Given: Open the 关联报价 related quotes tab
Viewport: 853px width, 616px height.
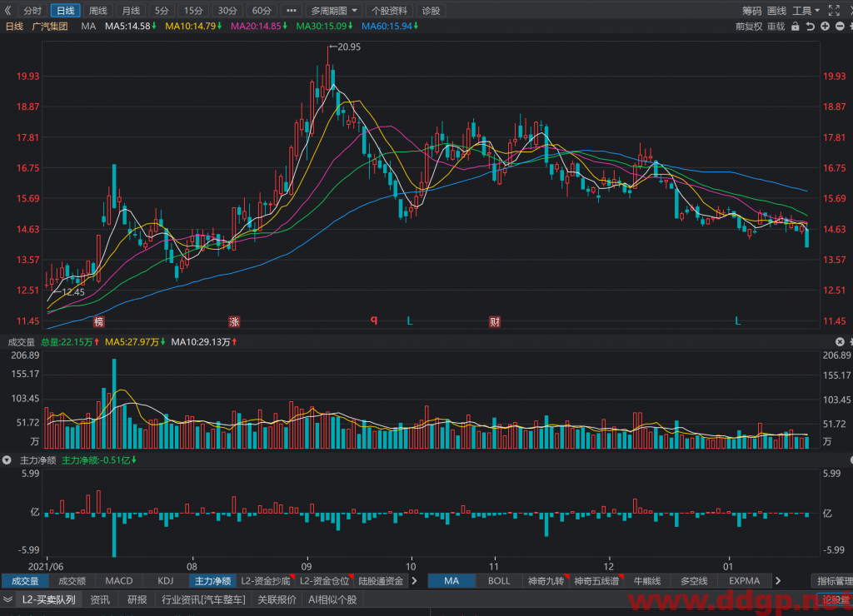Looking at the screenshot, I should (277, 599).
